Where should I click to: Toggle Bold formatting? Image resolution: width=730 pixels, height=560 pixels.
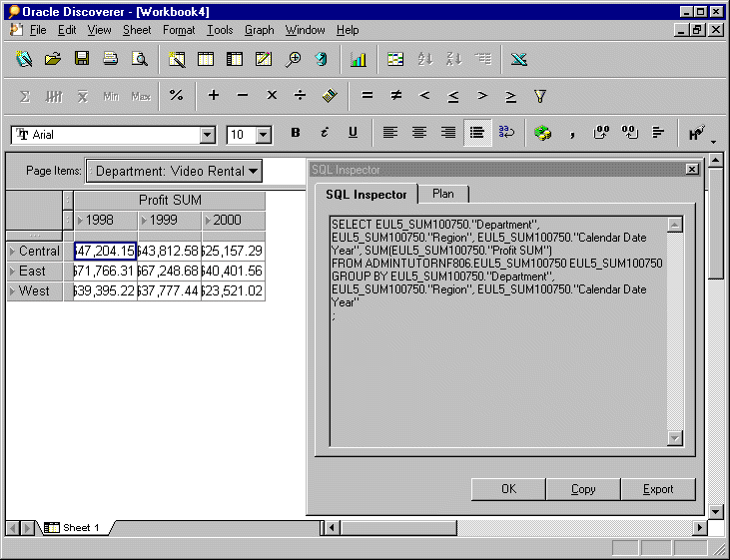pyautogui.click(x=296, y=133)
